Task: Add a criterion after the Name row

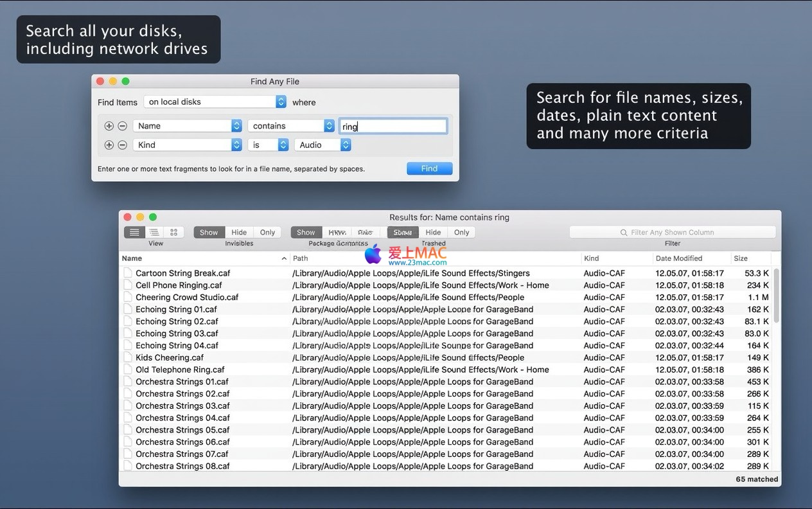Action: click(109, 126)
